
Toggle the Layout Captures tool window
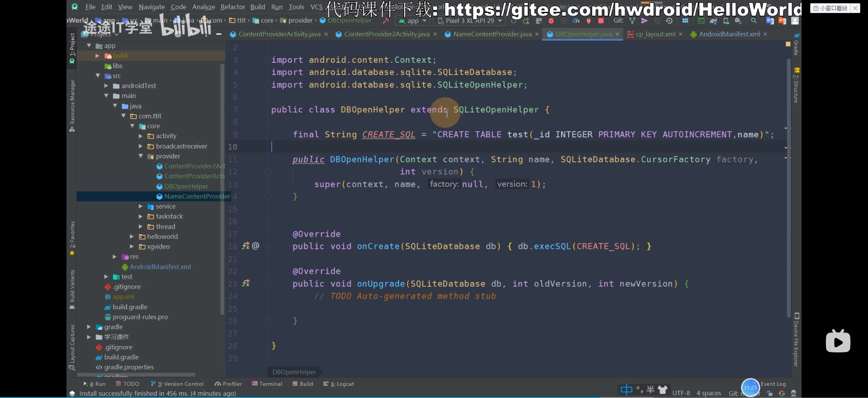click(x=72, y=347)
